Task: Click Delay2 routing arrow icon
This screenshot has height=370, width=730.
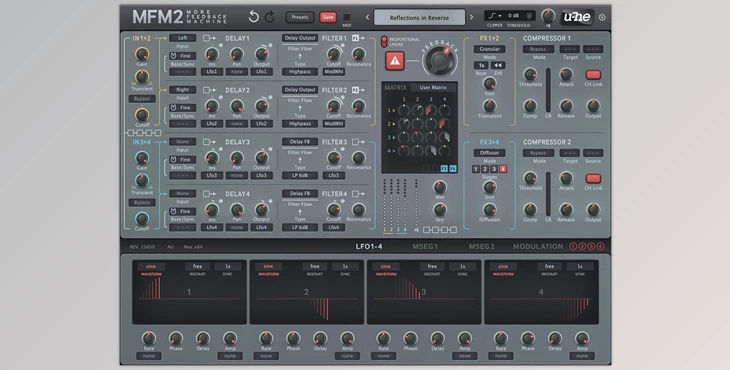Action: [209, 90]
